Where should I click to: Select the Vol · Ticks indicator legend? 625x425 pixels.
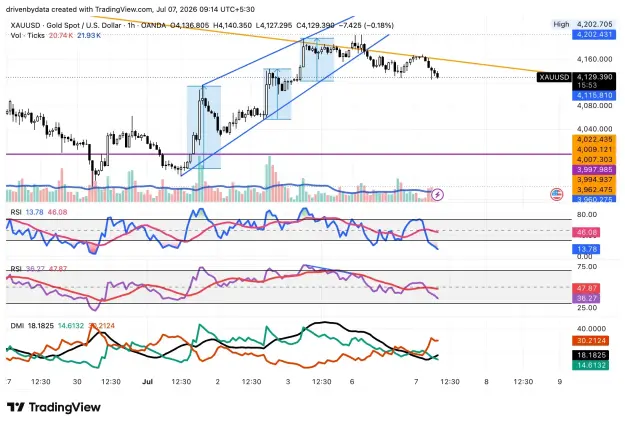pyautogui.click(x=28, y=35)
